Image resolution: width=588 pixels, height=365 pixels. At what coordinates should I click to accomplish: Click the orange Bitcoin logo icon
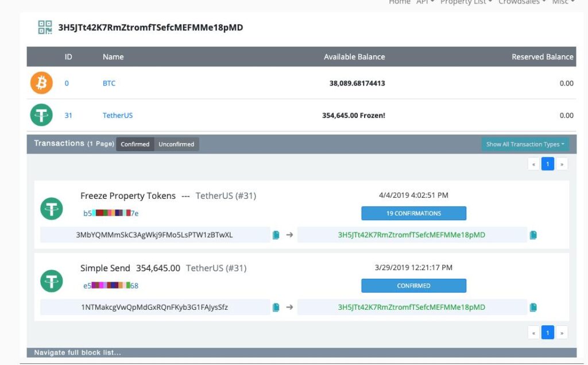pyautogui.click(x=41, y=83)
